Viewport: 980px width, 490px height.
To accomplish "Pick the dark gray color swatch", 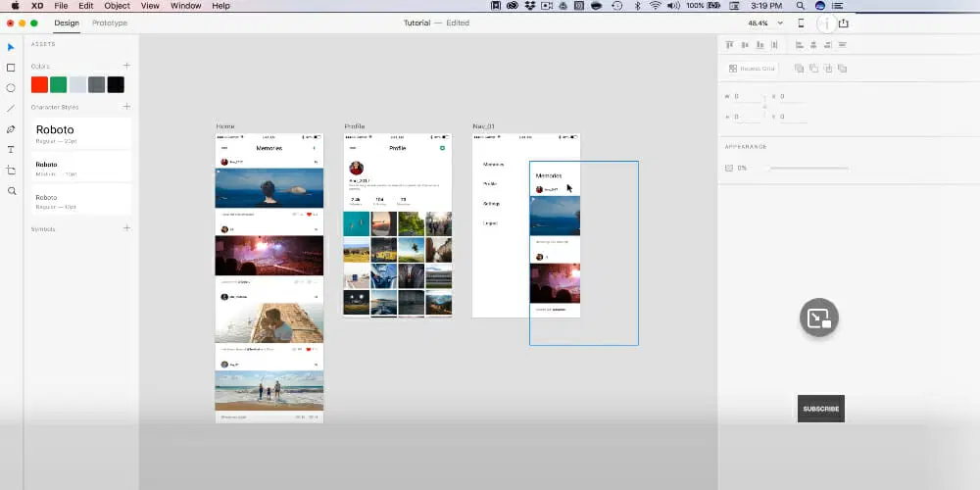I will pyautogui.click(x=96, y=85).
